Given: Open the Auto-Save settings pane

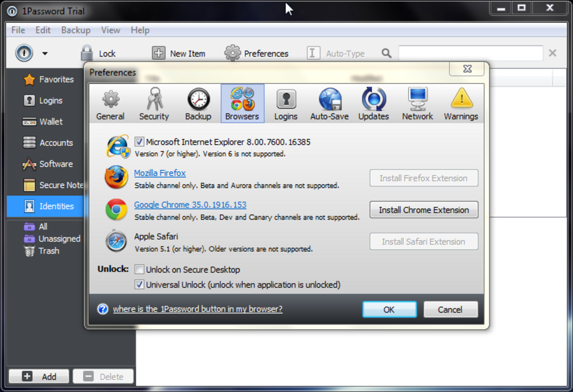Looking at the screenshot, I should click(x=329, y=103).
